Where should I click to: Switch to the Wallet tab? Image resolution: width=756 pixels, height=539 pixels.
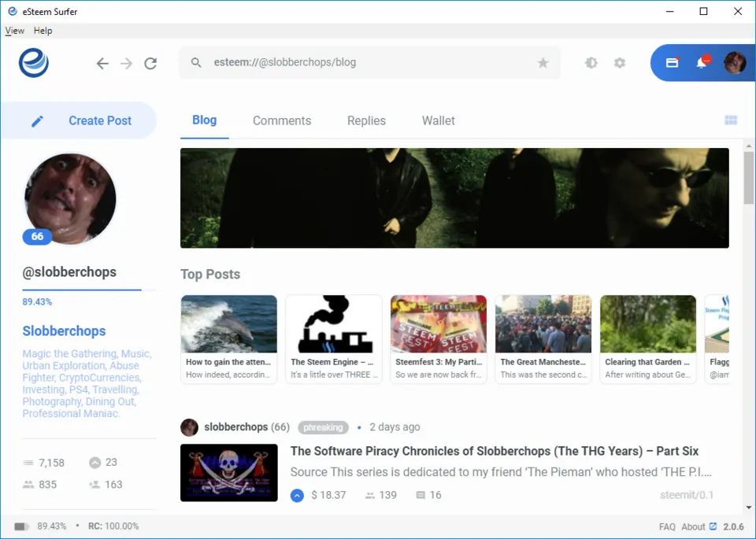(439, 120)
